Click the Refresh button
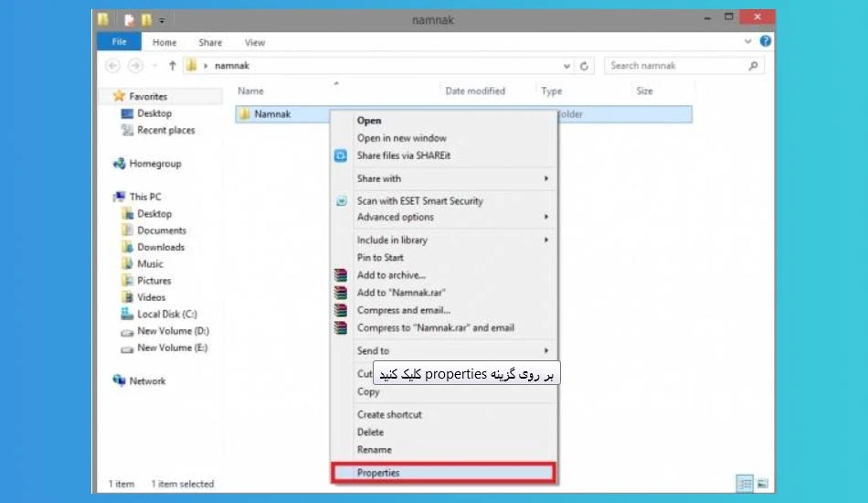 (x=584, y=66)
